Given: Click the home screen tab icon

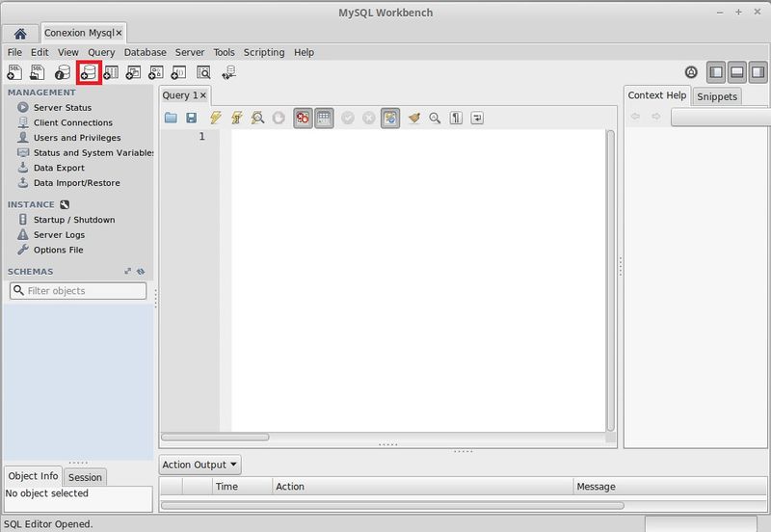Looking at the screenshot, I should pyautogui.click(x=20, y=34).
